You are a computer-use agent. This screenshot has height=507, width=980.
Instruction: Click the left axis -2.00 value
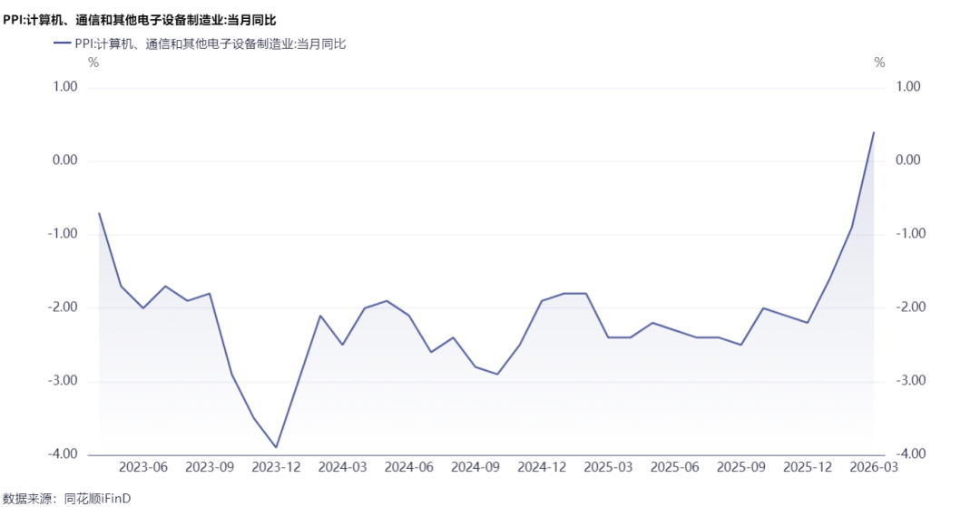64,307
